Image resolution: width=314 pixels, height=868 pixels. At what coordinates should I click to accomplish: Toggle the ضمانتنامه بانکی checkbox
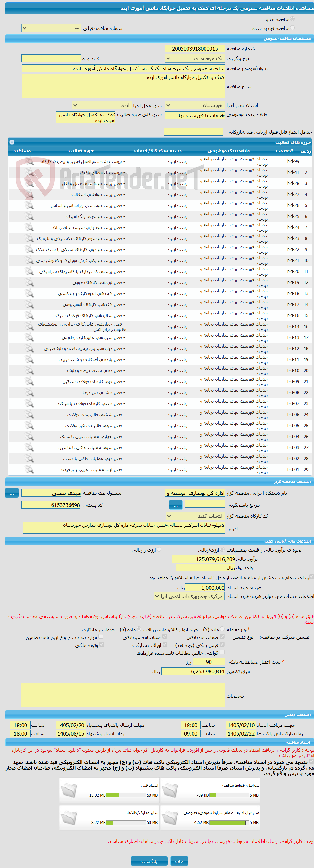(222, 637)
